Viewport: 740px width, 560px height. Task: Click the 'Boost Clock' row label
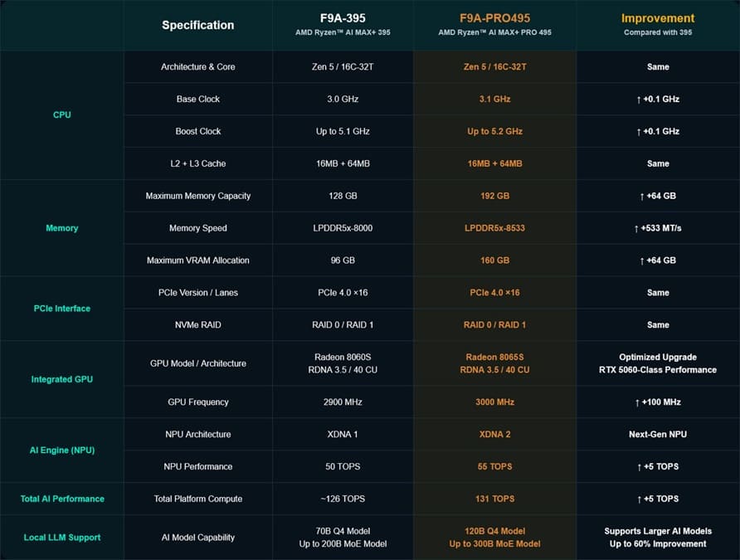coord(197,131)
